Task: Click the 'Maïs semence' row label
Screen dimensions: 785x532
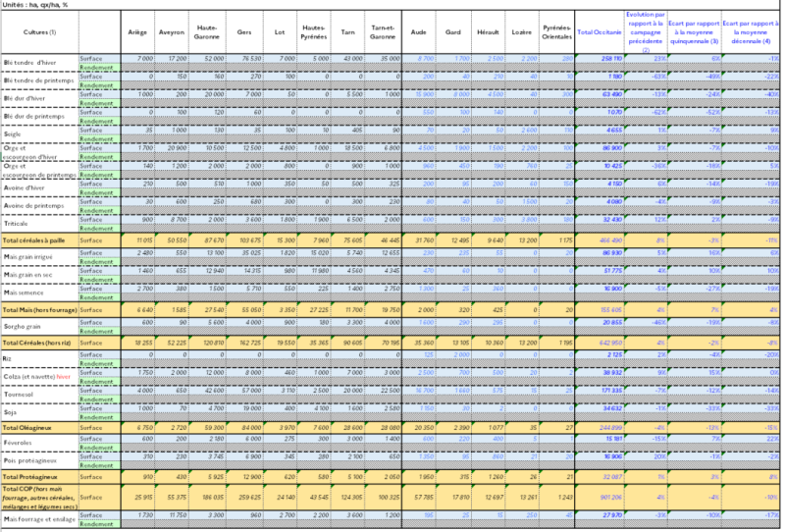Action: [24, 293]
